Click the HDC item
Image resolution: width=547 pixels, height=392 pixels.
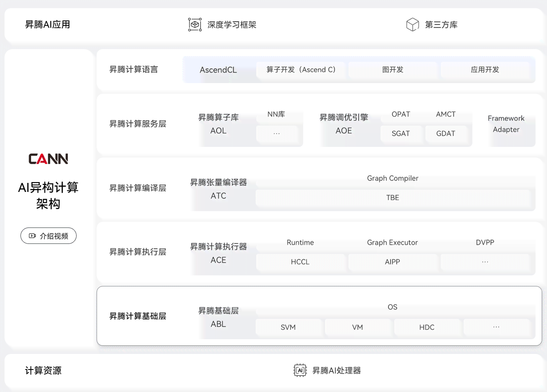tap(427, 327)
